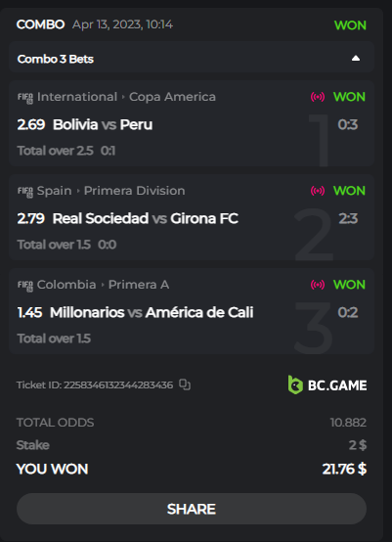Click the live indicator on Real Sociedad match
The image size is (392, 542).
[x=318, y=191]
